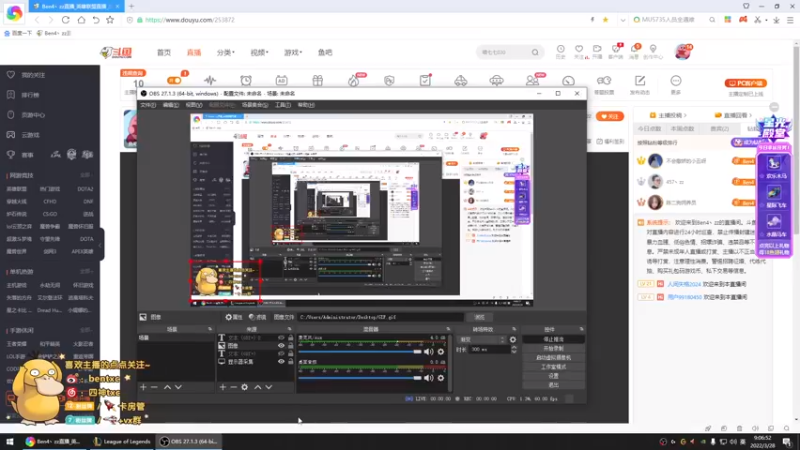Expand 主播投稿 in the right panel
This screenshot has width=800, height=450.
(x=668, y=115)
